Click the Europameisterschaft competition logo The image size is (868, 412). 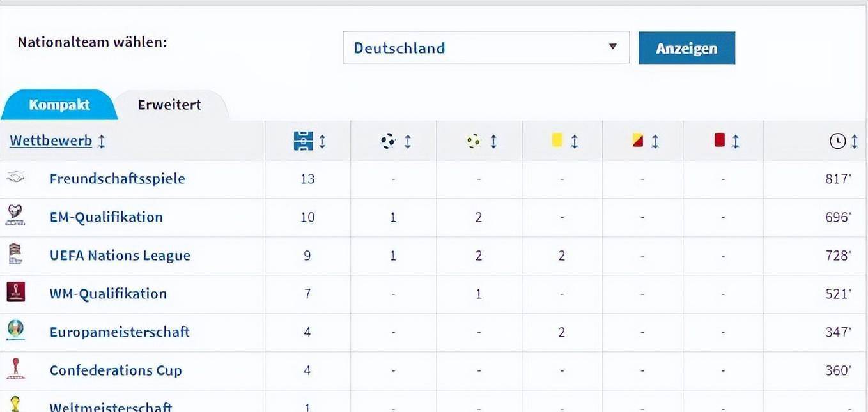tap(15, 331)
